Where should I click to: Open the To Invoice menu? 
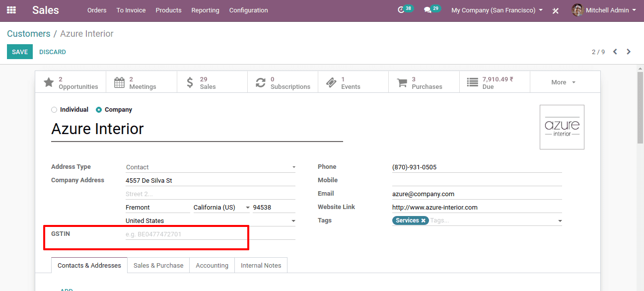click(x=131, y=10)
